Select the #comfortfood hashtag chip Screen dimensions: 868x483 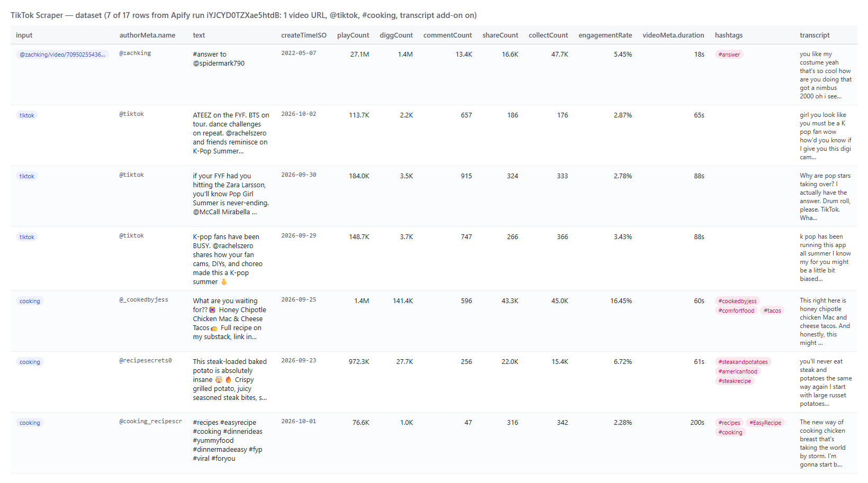(x=736, y=311)
